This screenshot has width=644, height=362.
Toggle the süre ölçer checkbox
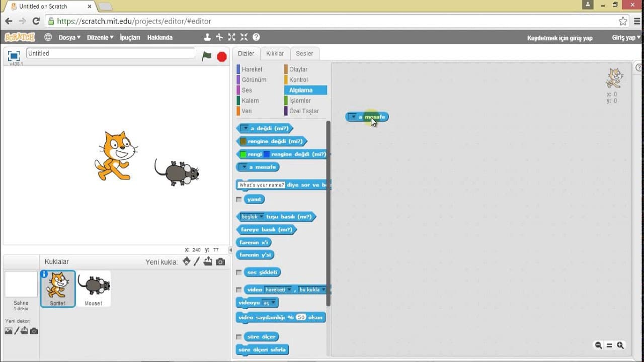coord(239,337)
